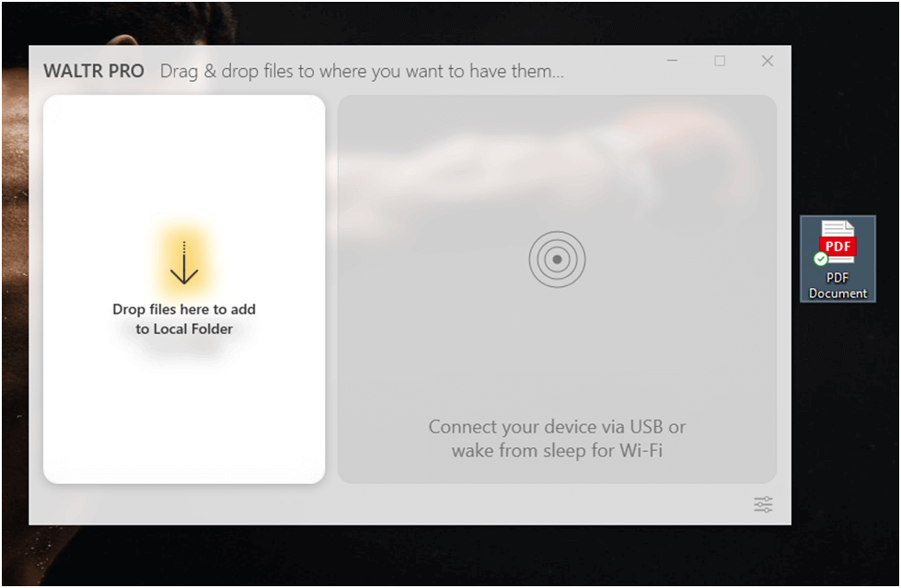Minimize the WALTR PRO window

point(673,61)
